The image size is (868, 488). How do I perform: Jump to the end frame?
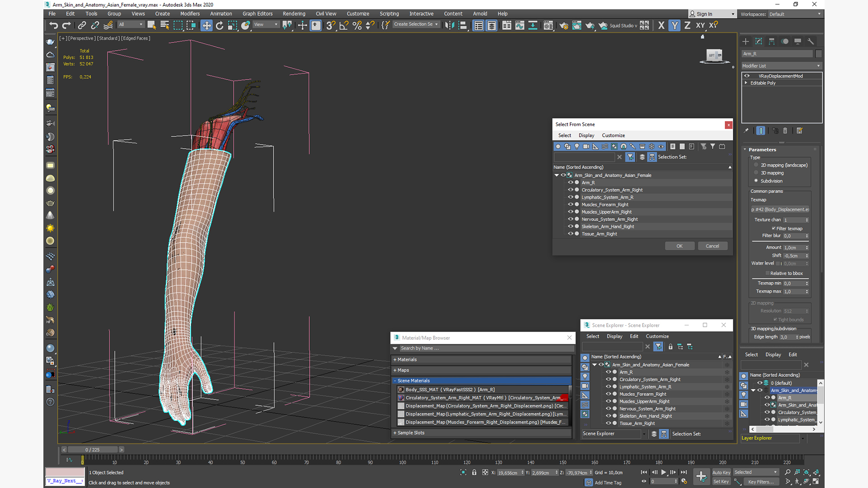(684, 472)
